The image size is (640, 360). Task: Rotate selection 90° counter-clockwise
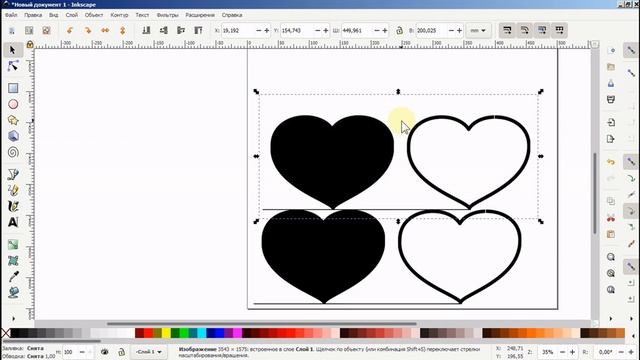point(70,31)
